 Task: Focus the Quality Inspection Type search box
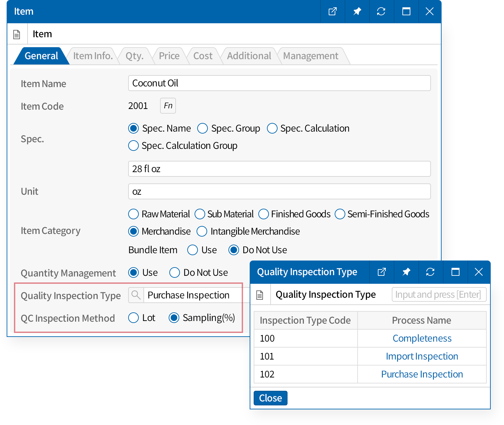click(439, 294)
